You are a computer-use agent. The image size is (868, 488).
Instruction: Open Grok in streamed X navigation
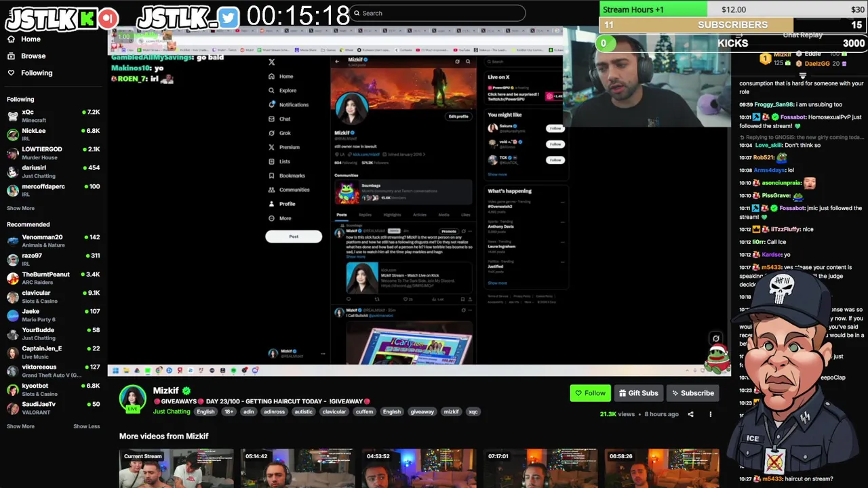tap(279, 133)
